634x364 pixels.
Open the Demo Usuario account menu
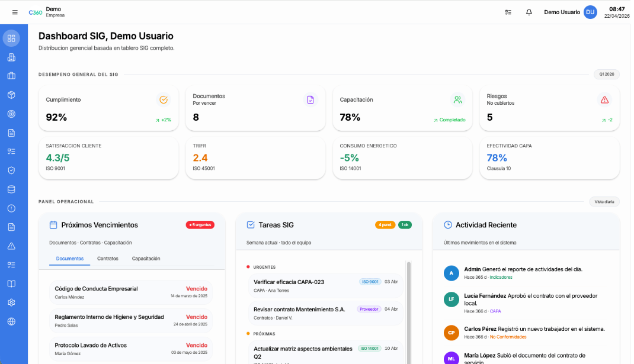click(569, 12)
